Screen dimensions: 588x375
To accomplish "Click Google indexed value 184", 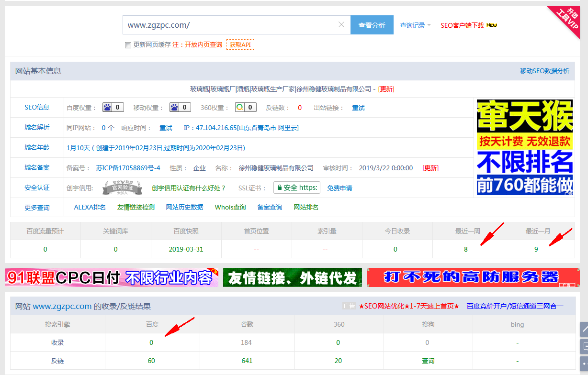I will [247, 342].
